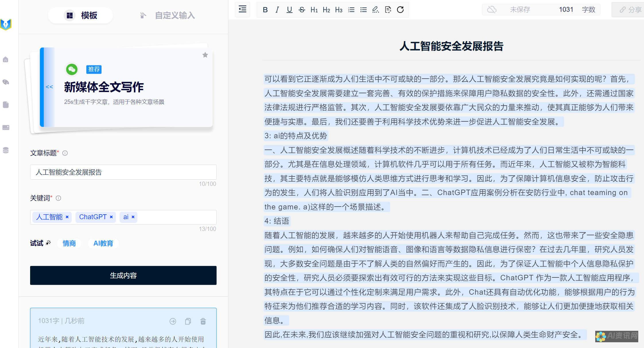Screen dimensions: 644x348
Task: Click the highlighter pen icon
Action: tap(375, 10)
